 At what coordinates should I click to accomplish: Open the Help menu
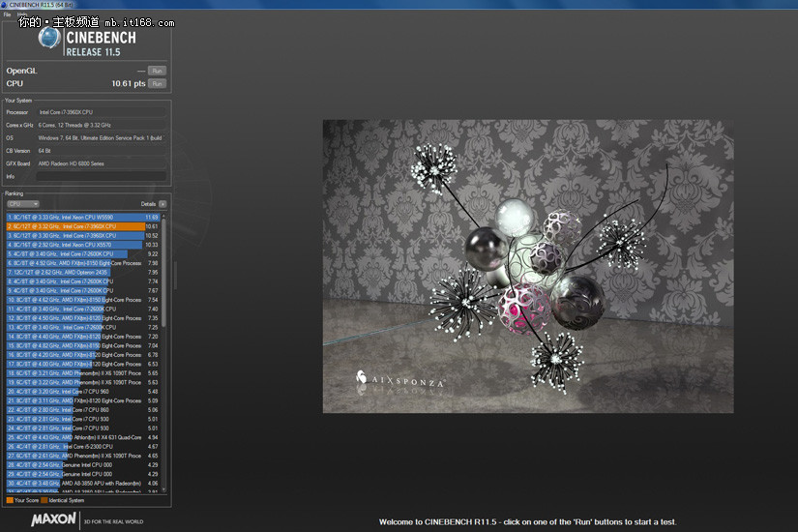point(21,15)
